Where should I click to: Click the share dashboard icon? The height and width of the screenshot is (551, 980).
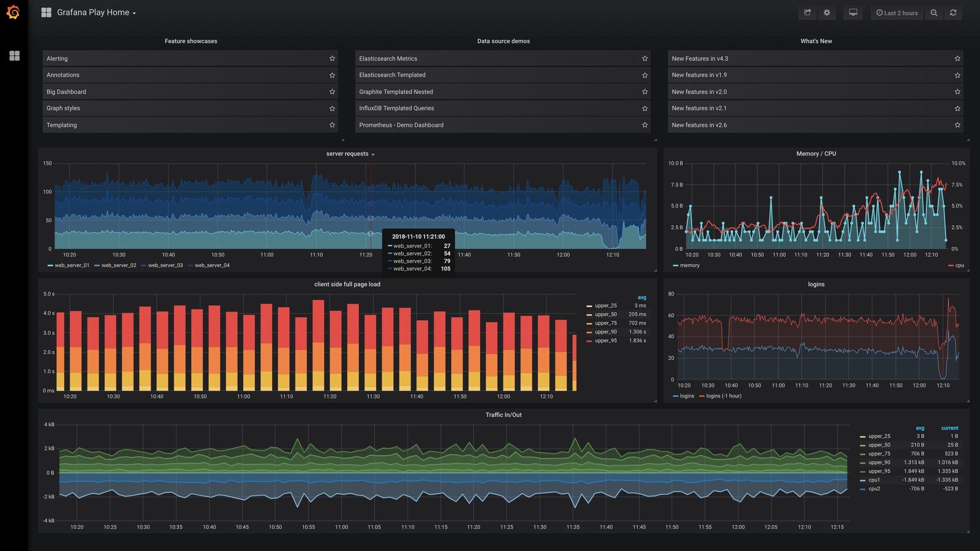(807, 13)
